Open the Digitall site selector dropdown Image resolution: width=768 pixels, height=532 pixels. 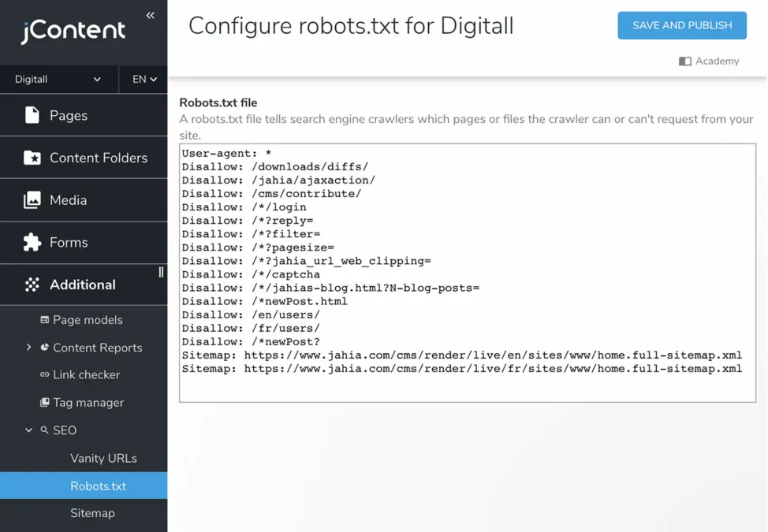[59, 79]
